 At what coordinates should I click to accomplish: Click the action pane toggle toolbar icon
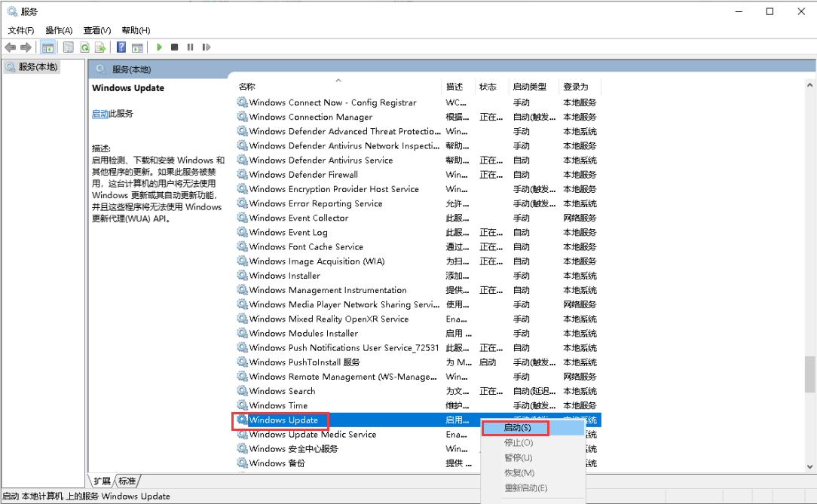(138, 47)
